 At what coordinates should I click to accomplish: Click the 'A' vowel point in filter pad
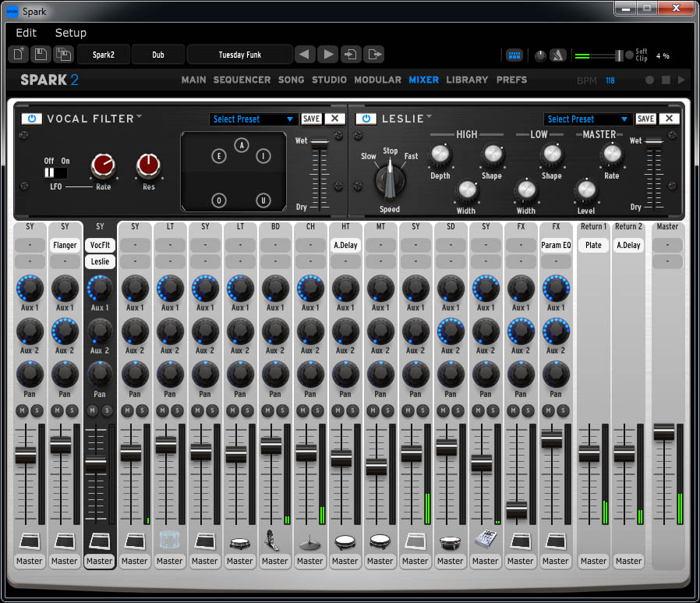coord(242,145)
